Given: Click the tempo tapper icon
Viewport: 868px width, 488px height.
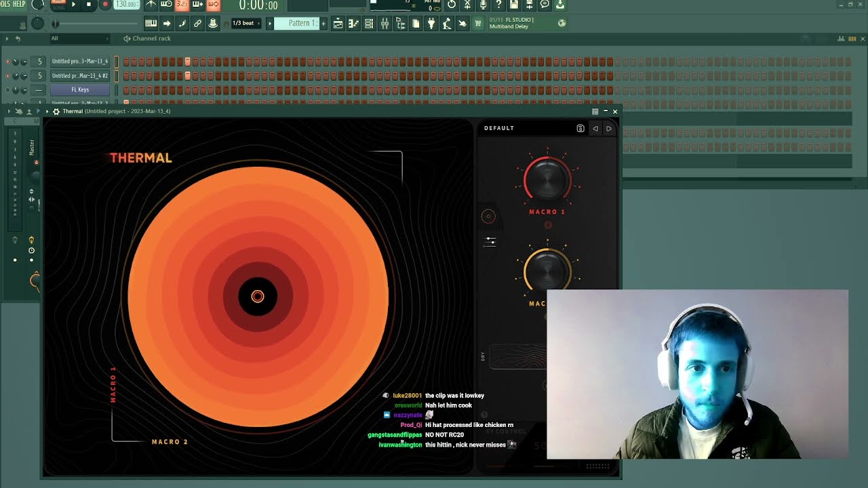Looking at the screenshot, I should [447, 23].
